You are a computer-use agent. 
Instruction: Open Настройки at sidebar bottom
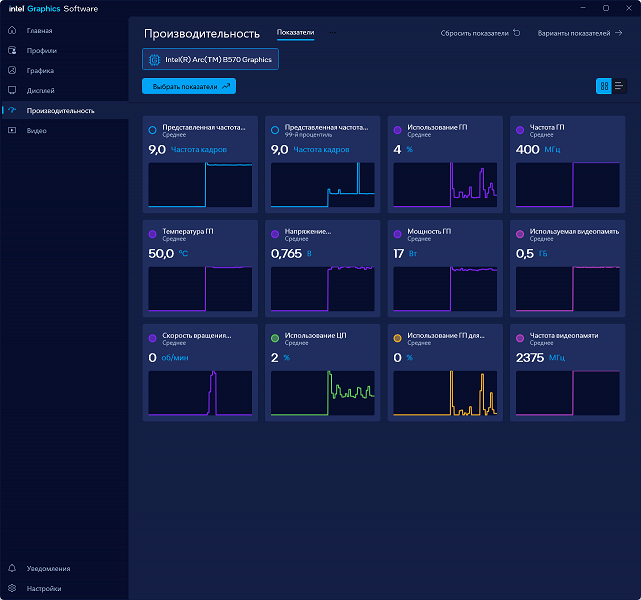[43, 588]
